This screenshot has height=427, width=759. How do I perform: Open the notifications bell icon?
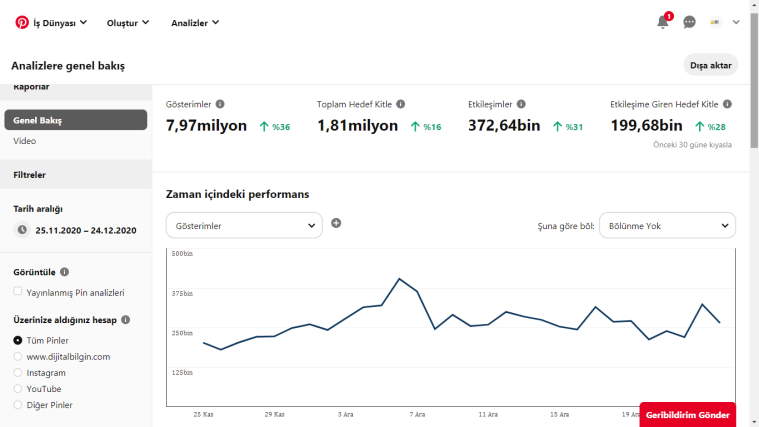(663, 22)
